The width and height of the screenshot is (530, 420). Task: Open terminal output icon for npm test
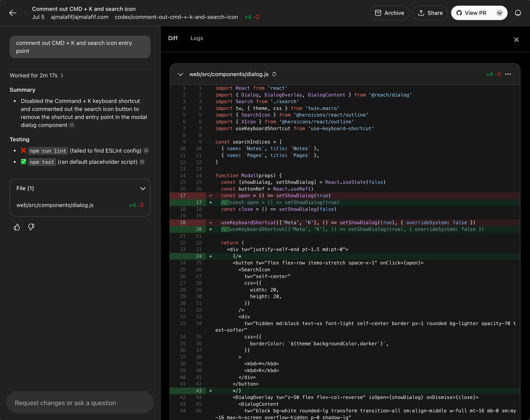(x=142, y=162)
